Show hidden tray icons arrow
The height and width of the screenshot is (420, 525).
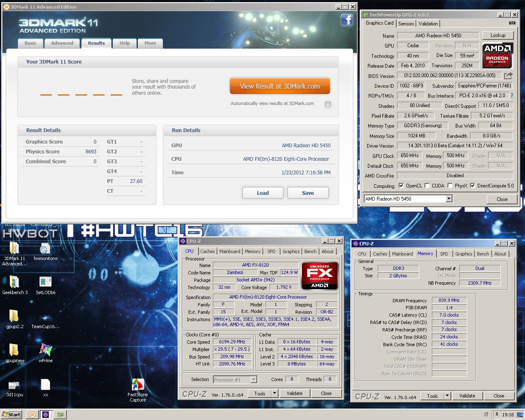point(497,414)
